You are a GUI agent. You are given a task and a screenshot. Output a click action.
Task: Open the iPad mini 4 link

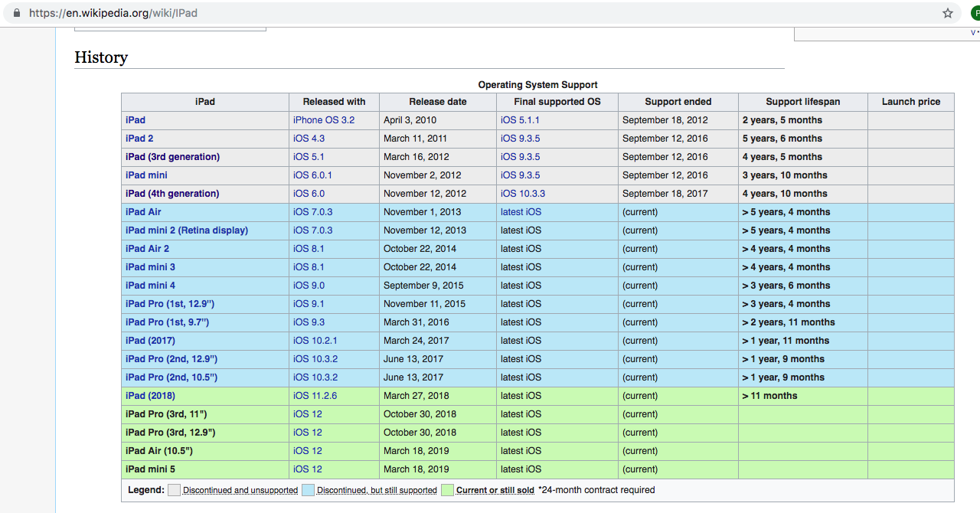point(150,286)
